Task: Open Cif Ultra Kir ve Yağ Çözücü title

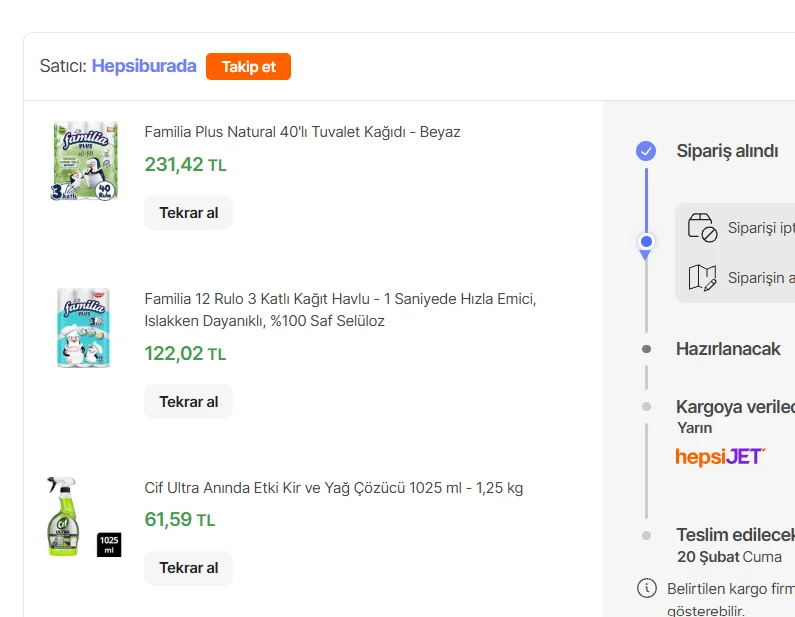Action: (334, 488)
